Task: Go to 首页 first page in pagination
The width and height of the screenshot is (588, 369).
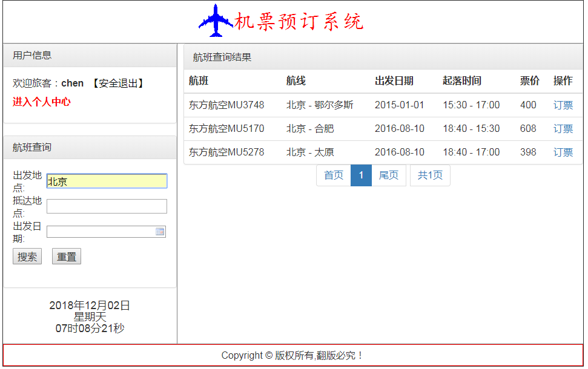Action: pyautogui.click(x=334, y=175)
